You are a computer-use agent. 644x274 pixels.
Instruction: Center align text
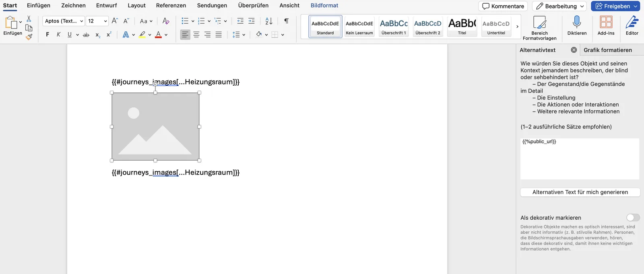pos(196,35)
